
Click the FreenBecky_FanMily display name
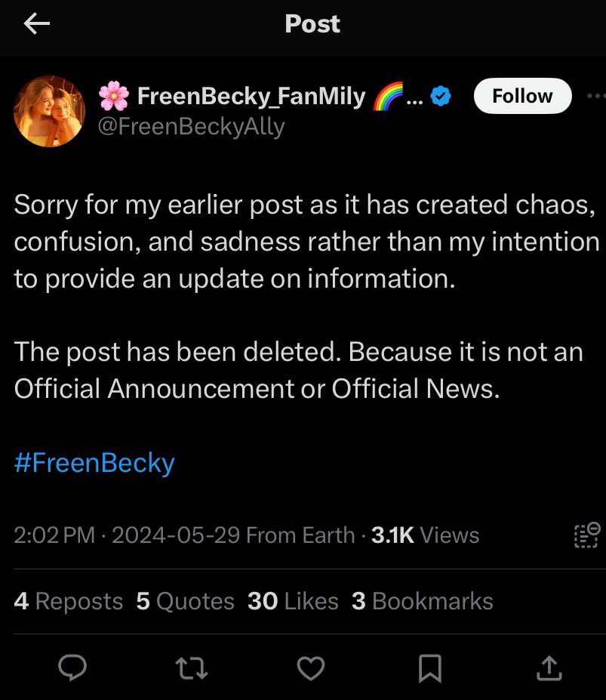251,96
